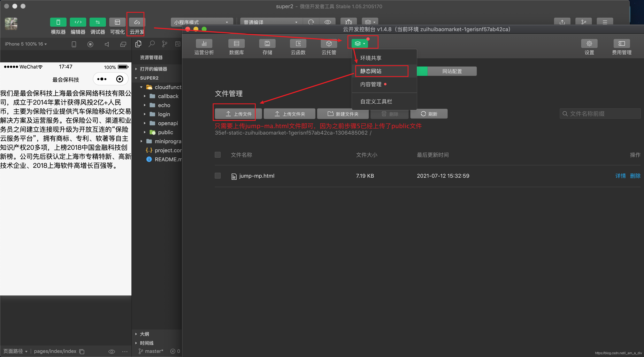Open 费用管理 billing in cloud console
The height and width of the screenshot is (357, 644).
[x=621, y=47]
